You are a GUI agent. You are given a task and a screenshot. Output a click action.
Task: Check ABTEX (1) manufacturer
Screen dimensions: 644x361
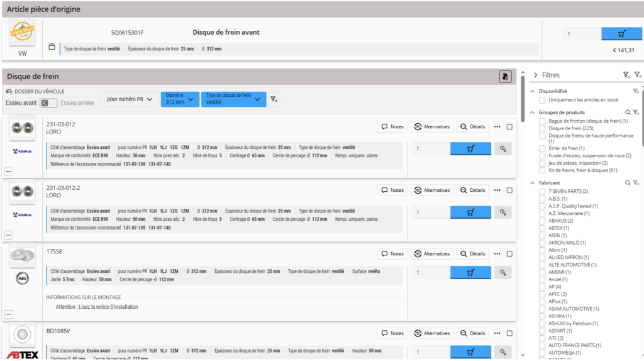[542, 228]
